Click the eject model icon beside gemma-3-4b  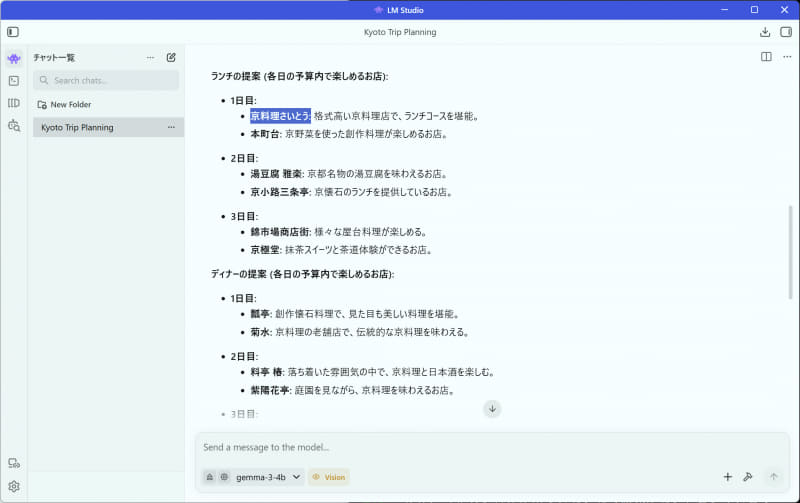[210, 477]
